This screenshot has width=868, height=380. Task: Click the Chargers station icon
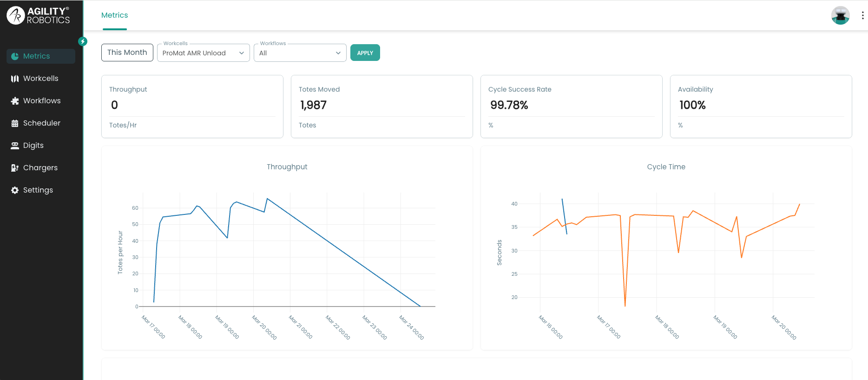15,168
